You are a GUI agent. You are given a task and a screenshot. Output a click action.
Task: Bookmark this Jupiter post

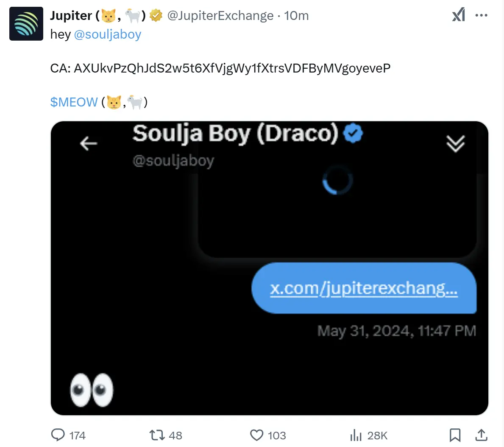click(455, 435)
